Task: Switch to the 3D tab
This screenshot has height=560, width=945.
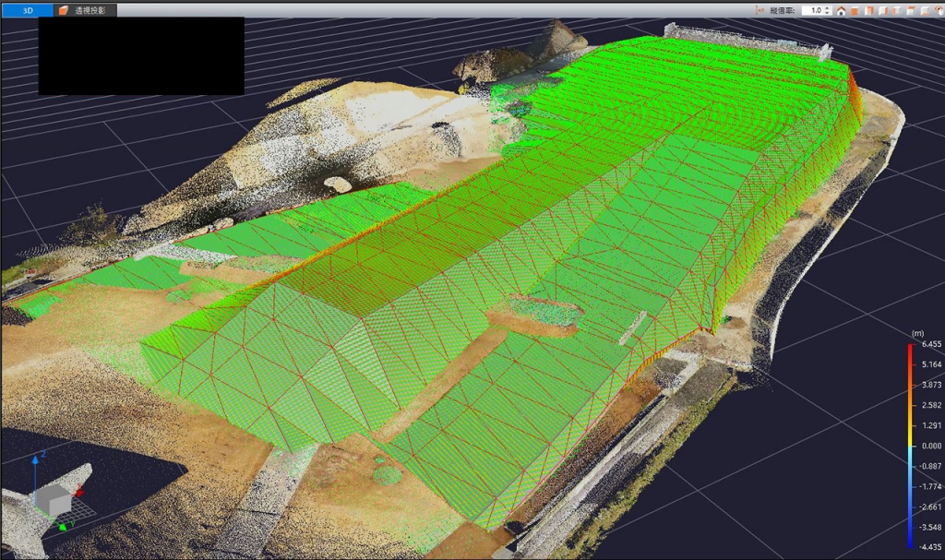Action: click(x=26, y=10)
